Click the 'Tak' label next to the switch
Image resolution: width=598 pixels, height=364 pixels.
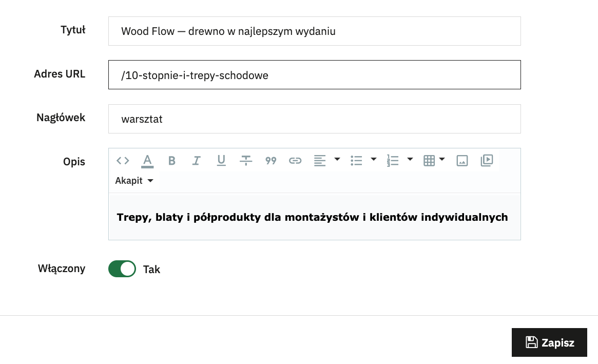(151, 270)
